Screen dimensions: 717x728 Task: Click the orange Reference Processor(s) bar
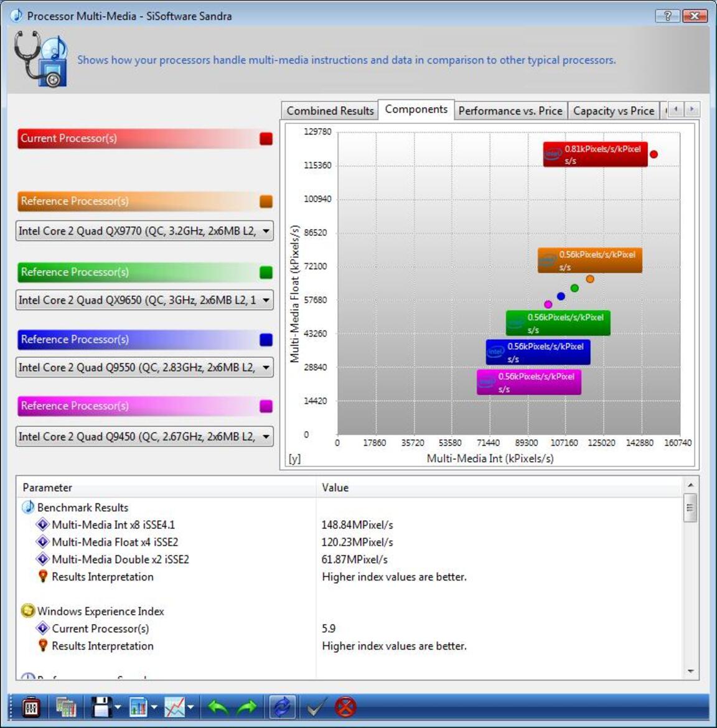coord(138,202)
